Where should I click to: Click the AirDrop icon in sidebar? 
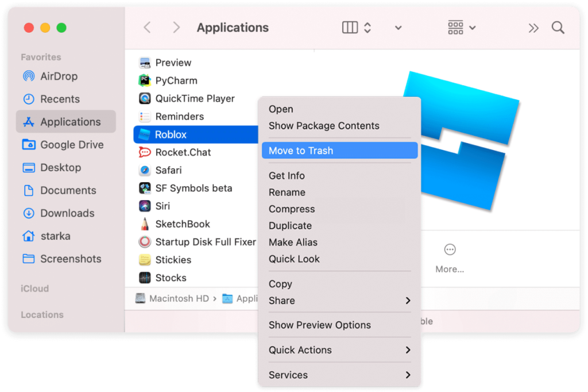pyautogui.click(x=29, y=76)
